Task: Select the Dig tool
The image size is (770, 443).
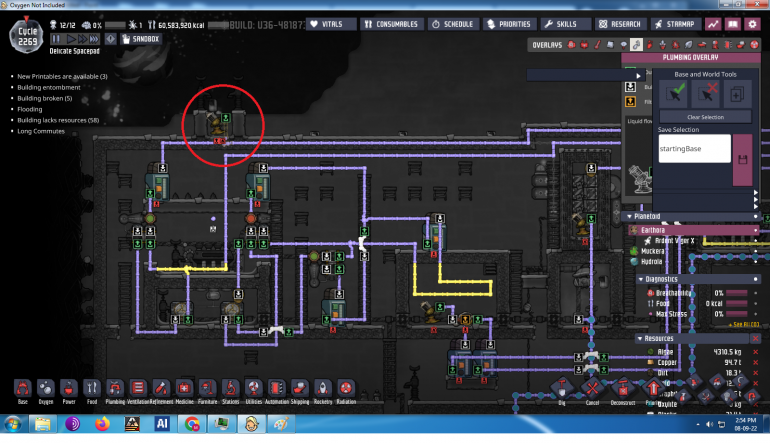Action: 562,388
